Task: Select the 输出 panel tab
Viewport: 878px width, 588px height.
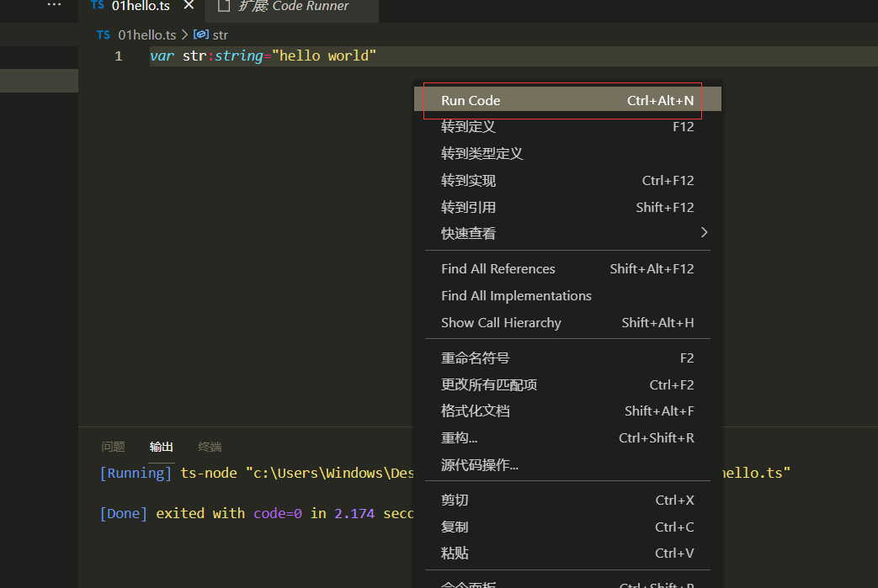Action: coord(162,447)
